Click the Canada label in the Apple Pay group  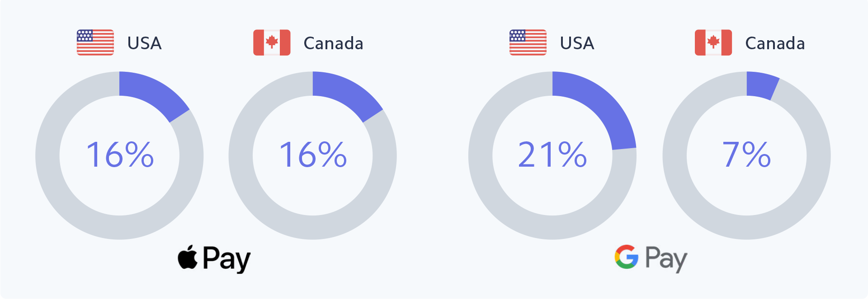[x=333, y=43]
